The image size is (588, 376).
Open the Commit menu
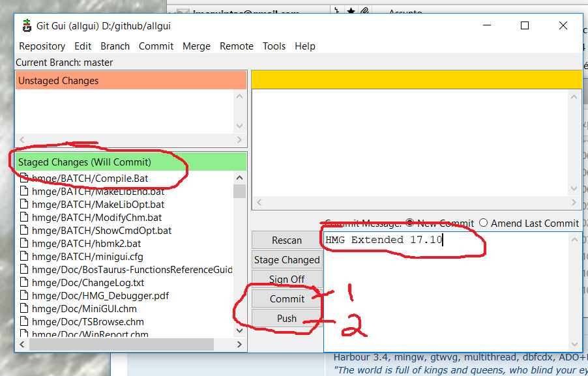tap(156, 46)
